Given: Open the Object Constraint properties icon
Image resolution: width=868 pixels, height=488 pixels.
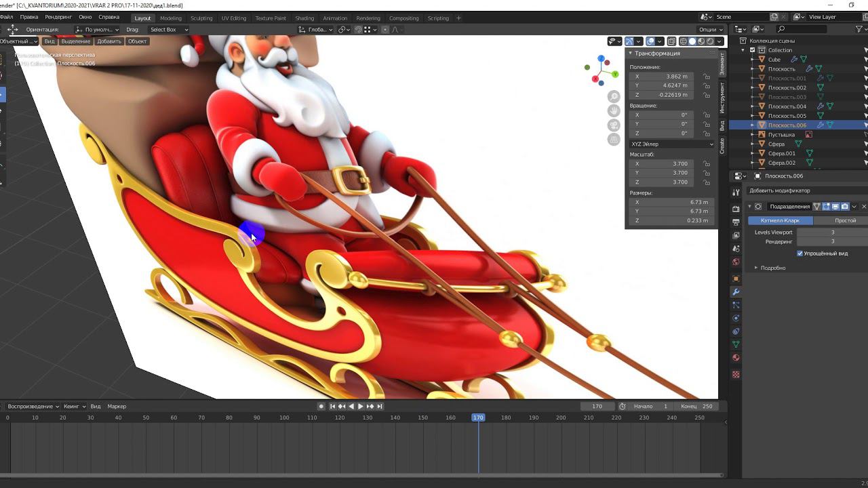Looking at the screenshot, I should [736, 331].
